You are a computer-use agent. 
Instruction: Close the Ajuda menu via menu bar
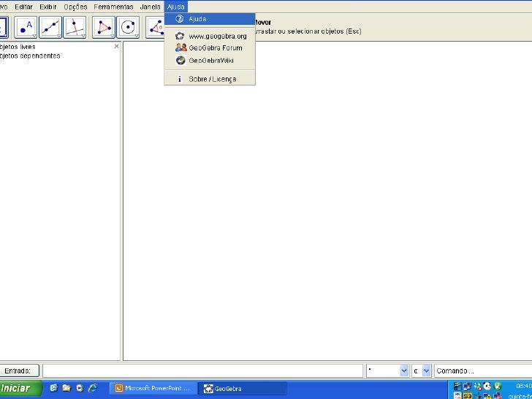tap(175, 7)
